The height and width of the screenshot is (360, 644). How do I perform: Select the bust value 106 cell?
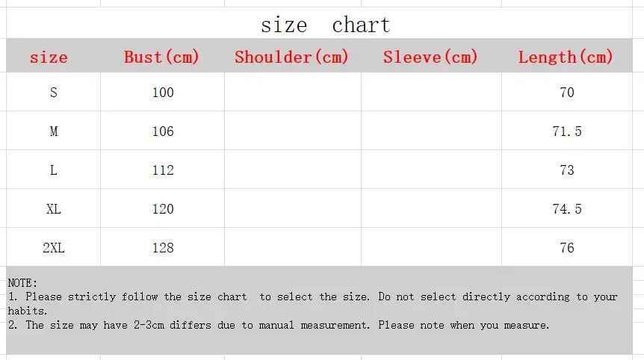[x=162, y=131]
